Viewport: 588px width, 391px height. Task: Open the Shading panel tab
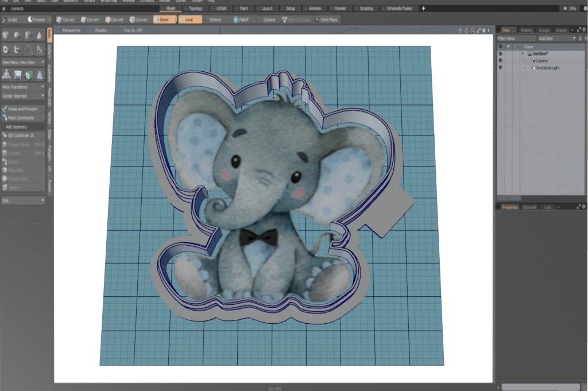coord(526,30)
